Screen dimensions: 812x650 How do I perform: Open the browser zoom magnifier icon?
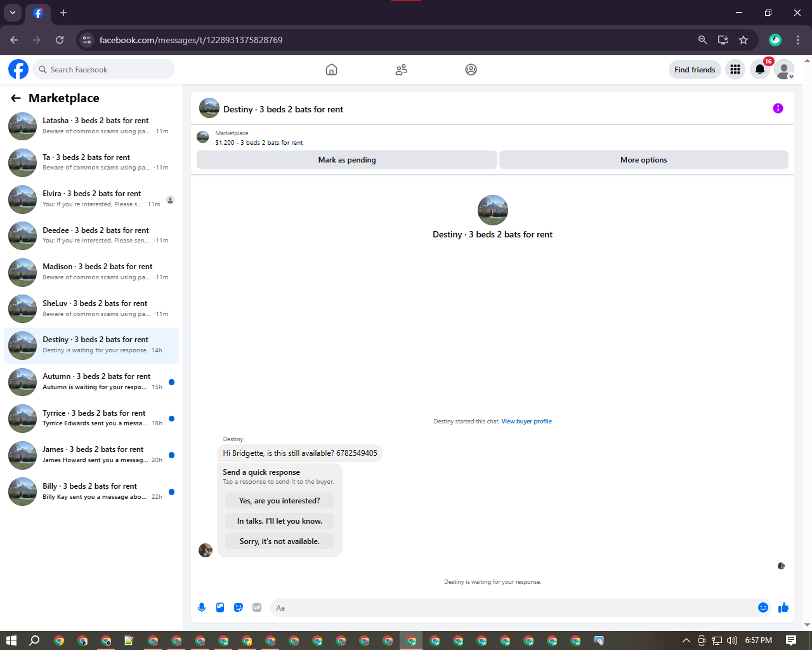(x=702, y=40)
